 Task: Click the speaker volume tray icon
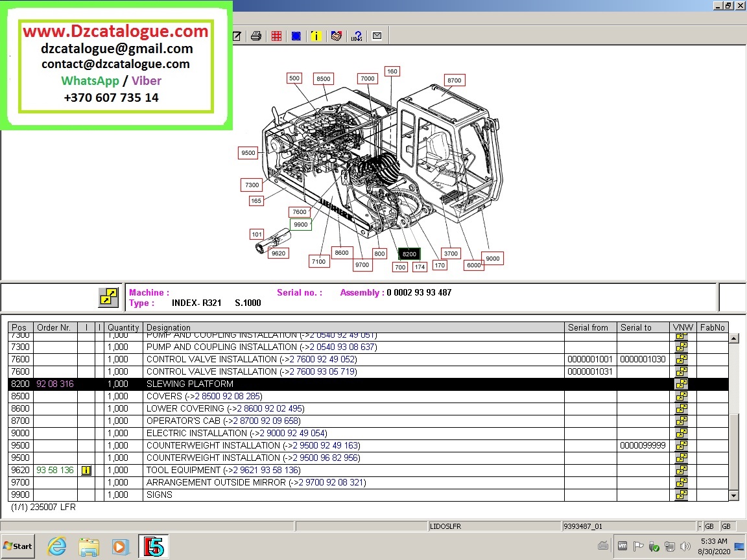click(x=685, y=546)
